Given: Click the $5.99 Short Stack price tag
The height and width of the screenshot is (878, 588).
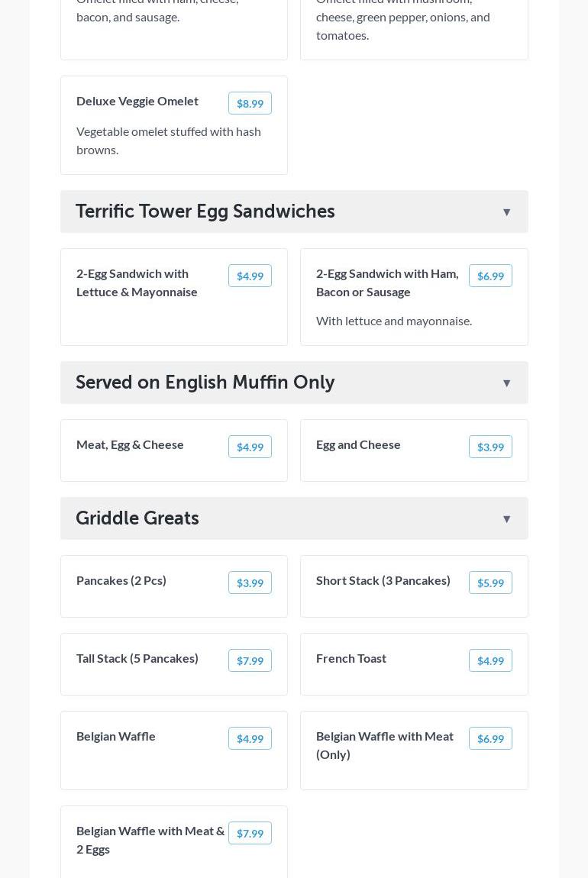Looking at the screenshot, I should click(490, 583).
